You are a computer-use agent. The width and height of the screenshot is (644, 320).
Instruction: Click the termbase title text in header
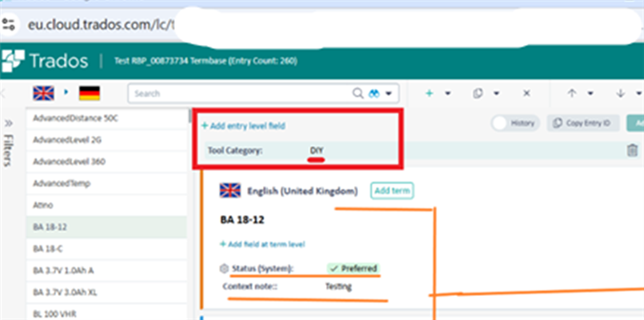click(206, 61)
